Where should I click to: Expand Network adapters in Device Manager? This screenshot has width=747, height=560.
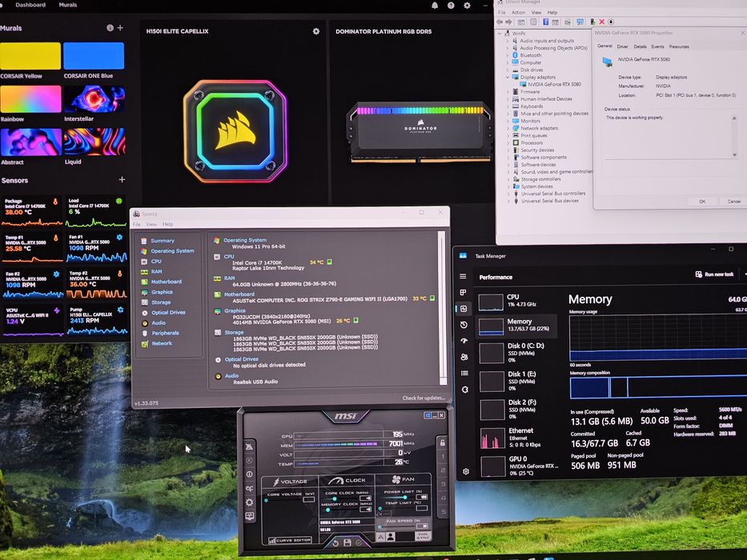click(x=508, y=128)
